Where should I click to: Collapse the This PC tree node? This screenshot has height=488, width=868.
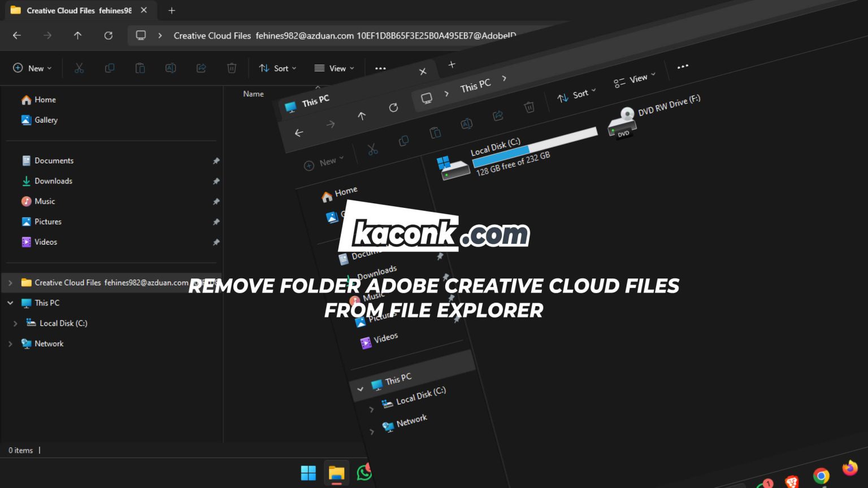tap(10, 303)
